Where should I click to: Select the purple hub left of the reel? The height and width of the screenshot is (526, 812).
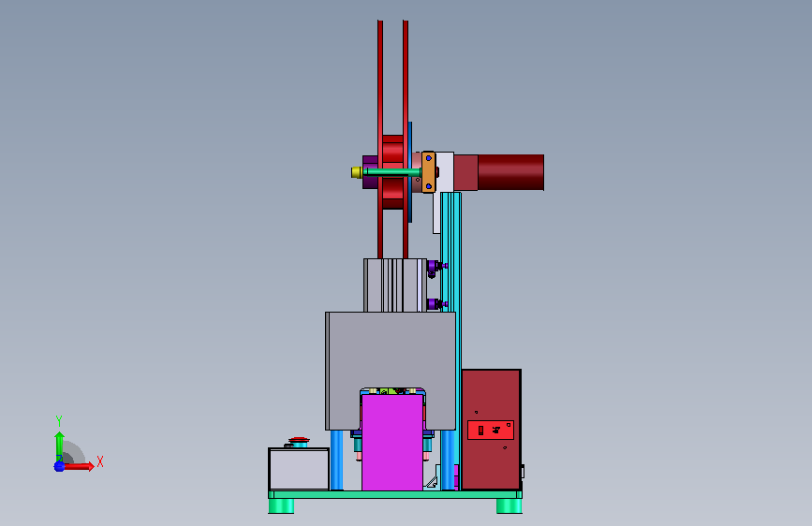[x=370, y=172]
